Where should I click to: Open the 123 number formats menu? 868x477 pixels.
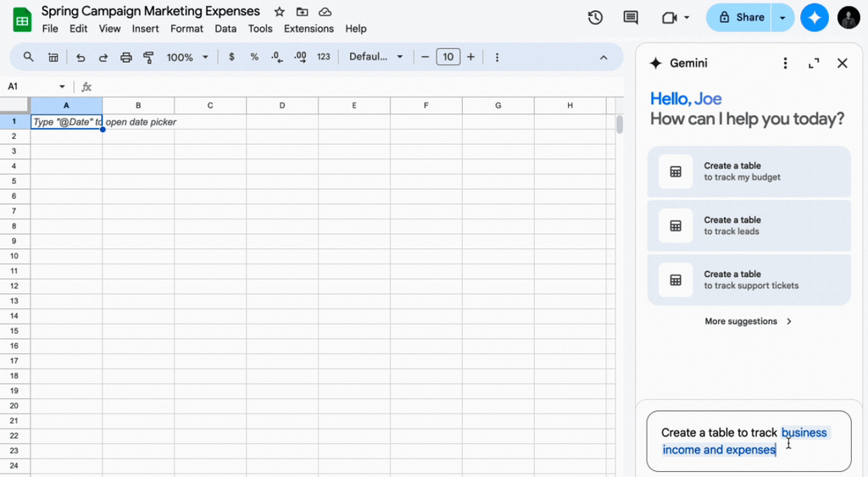pyautogui.click(x=323, y=57)
